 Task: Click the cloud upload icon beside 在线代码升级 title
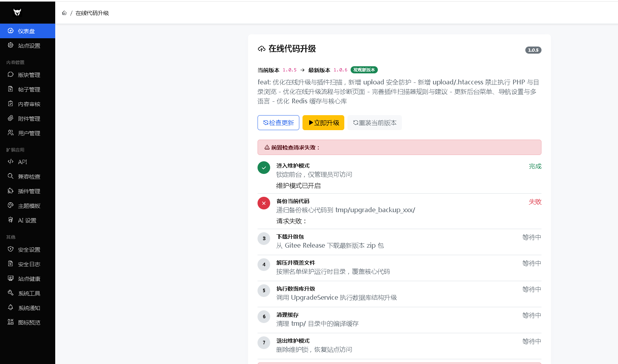coord(261,49)
